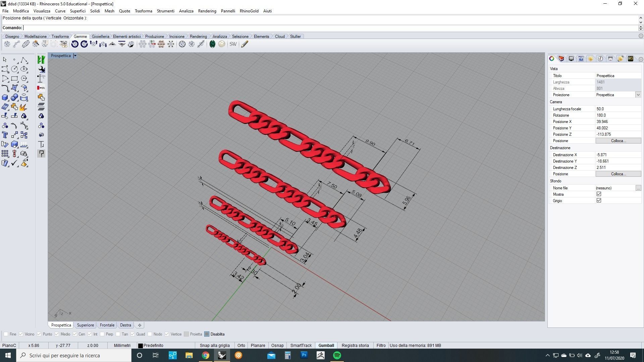The width and height of the screenshot is (644, 362).
Task: Open panel options gear icon
Action: pos(641,59)
